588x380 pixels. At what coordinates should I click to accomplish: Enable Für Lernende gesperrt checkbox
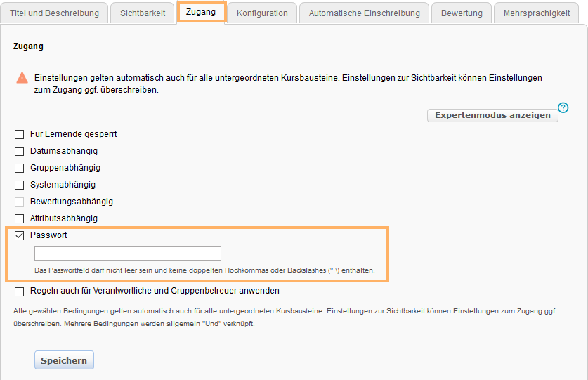(x=20, y=134)
